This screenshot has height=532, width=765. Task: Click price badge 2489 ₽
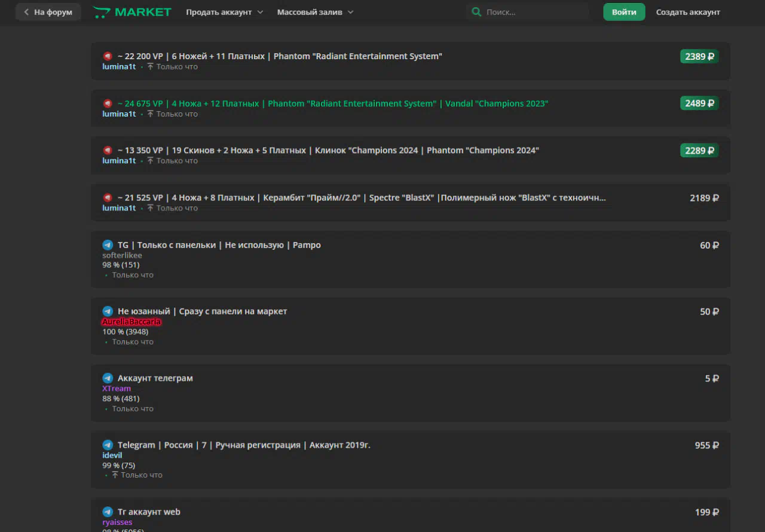pyautogui.click(x=699, y=103)
